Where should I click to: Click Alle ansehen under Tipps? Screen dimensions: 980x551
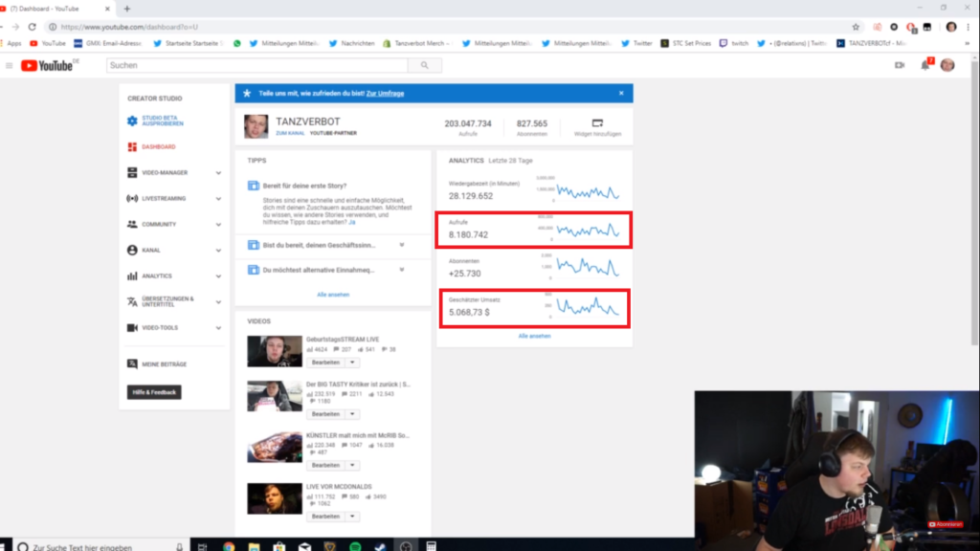pos(333,295)
